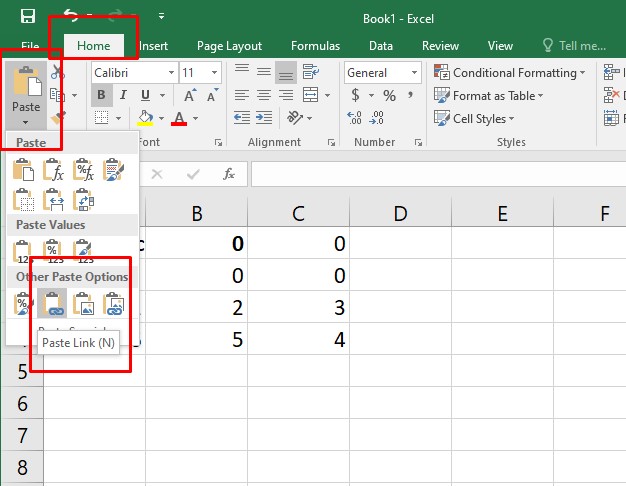Click the Copy icon
Viewport: 626px width, 486px height.
[57, 95]
